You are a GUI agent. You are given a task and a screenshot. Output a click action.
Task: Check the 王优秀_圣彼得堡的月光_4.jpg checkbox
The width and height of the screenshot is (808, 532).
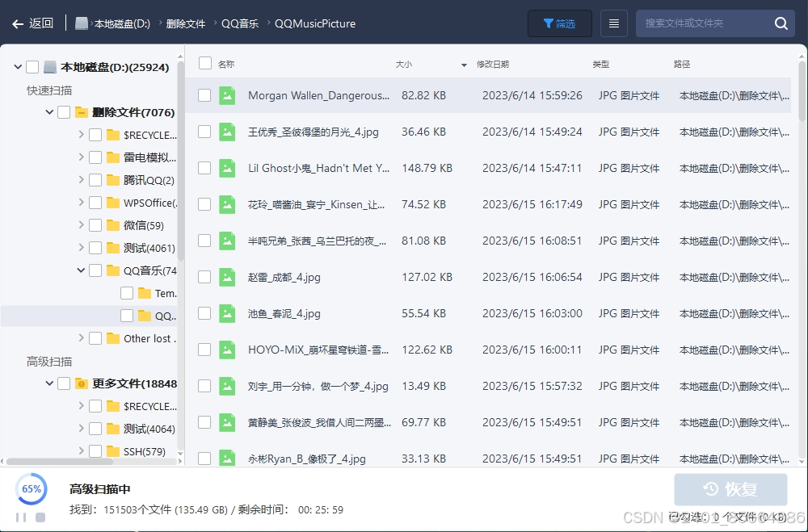(204, 132)
